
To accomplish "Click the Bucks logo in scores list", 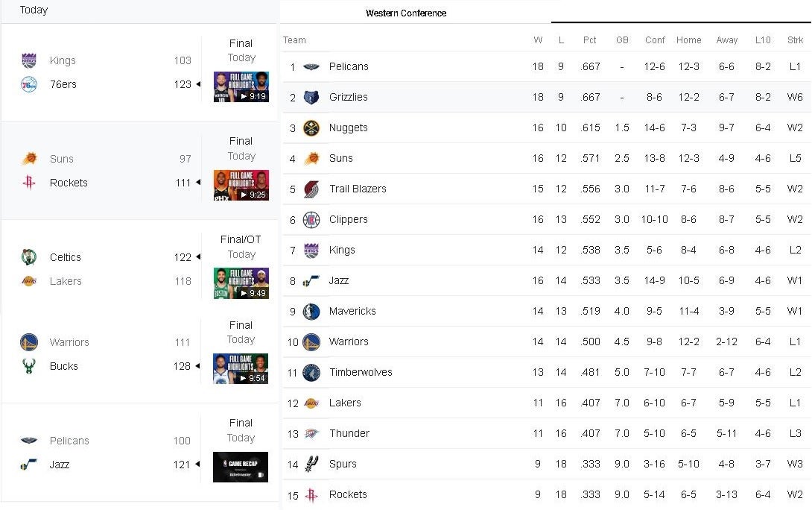I will 29,366.
